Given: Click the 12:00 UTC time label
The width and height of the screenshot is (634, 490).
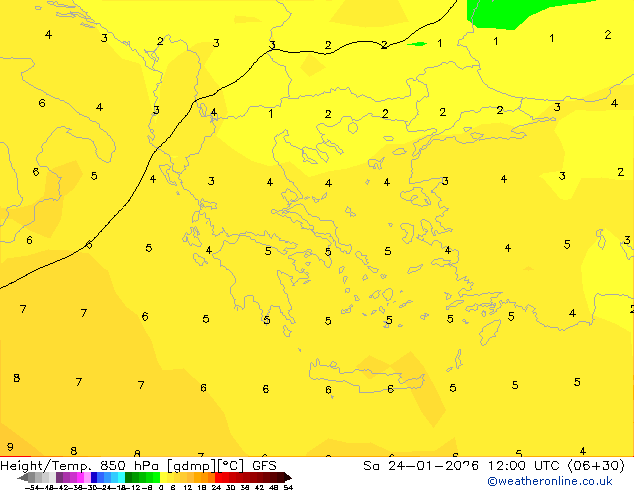Looking at the screenshot, I should coord(526,466).
